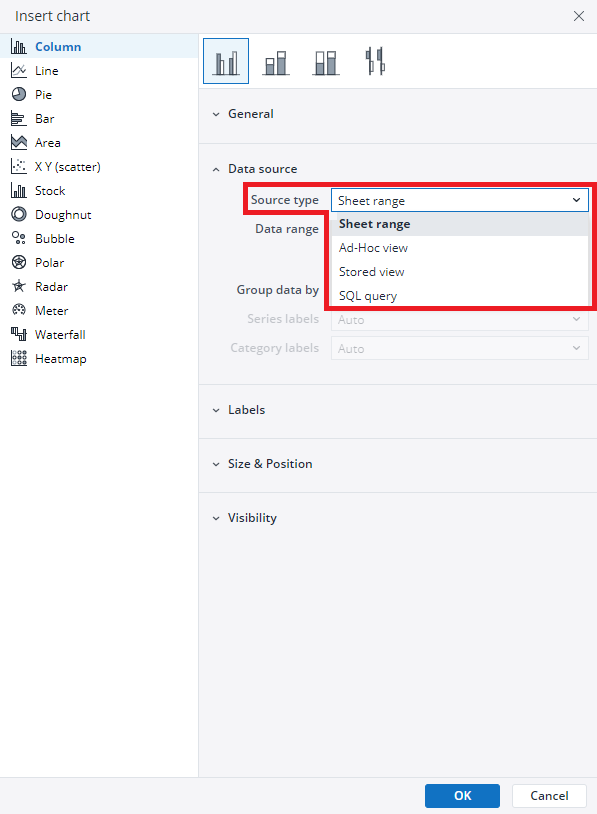The width and height of the screenshot is (597, 814).
Task: Click the Polar label in chart list
Action: pos(50,263)
